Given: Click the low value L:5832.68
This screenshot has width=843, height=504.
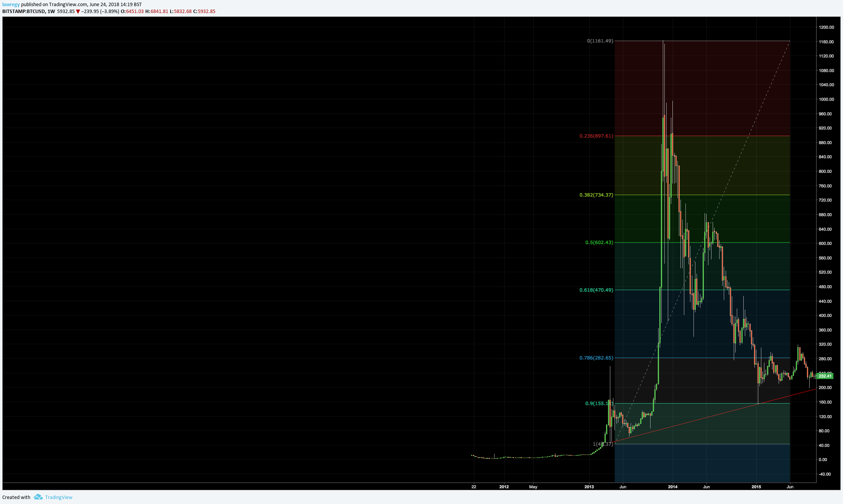Looking at the screenshot, I should pyautogui.click(x=181, y=11).
